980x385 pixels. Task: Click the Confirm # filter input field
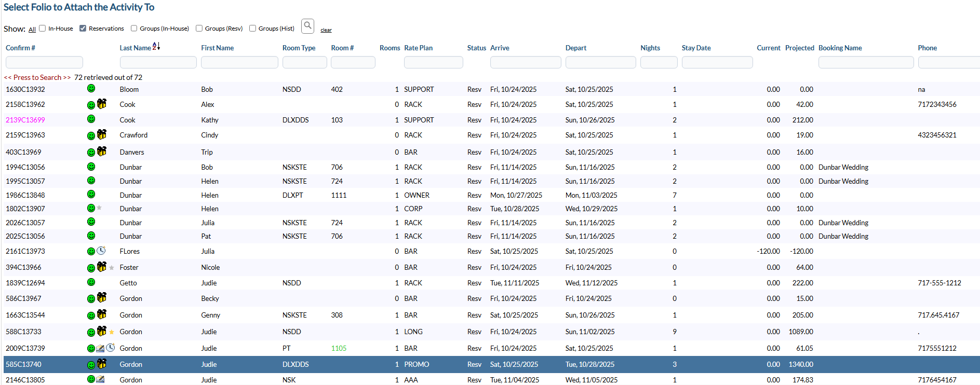pyautogui.click(x=44, y=62)
